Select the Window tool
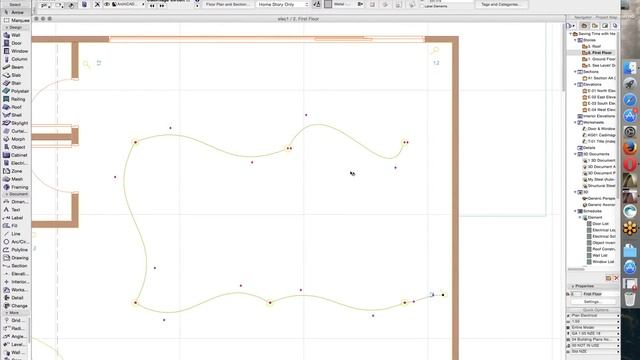 [x=16, y=51]
